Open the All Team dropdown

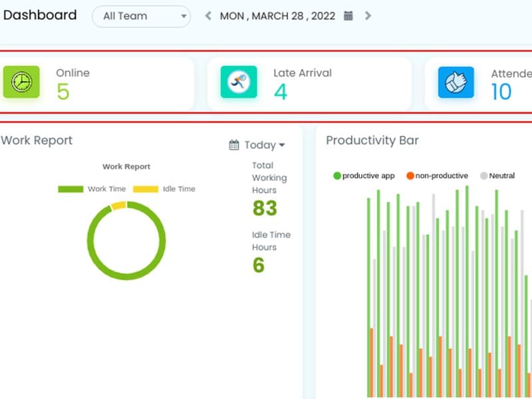[x=141, y=16]
